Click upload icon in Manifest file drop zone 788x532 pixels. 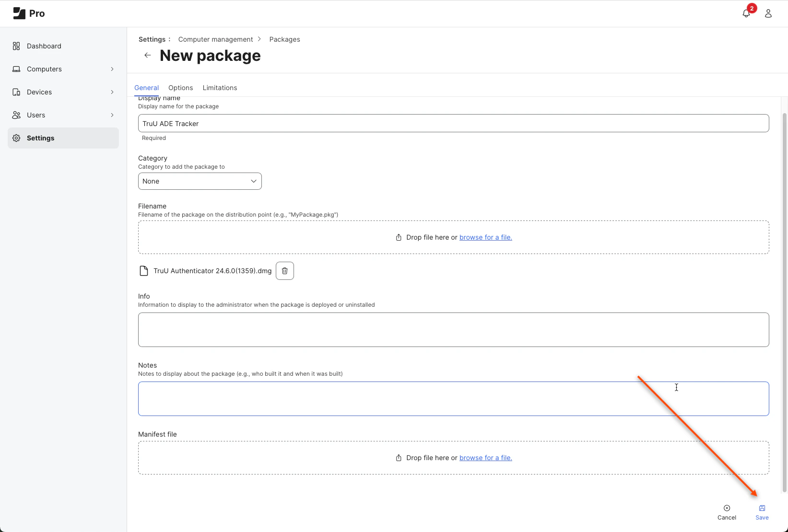[399, 458]
